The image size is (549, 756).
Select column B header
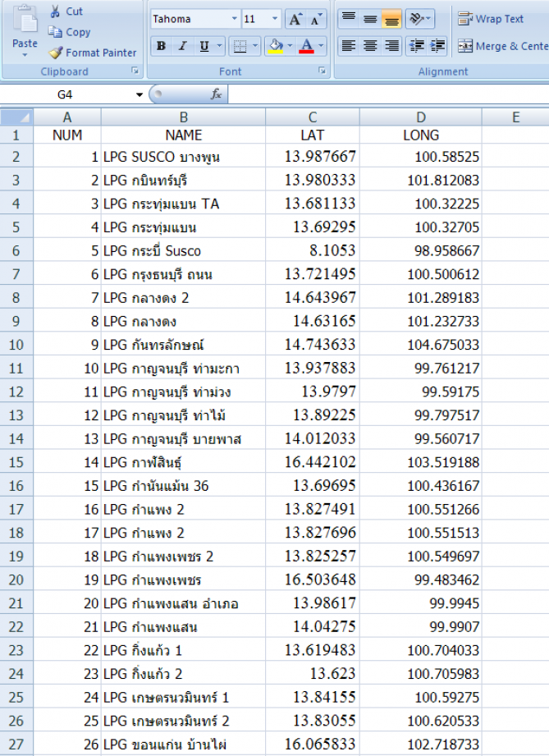coord(183,117)
